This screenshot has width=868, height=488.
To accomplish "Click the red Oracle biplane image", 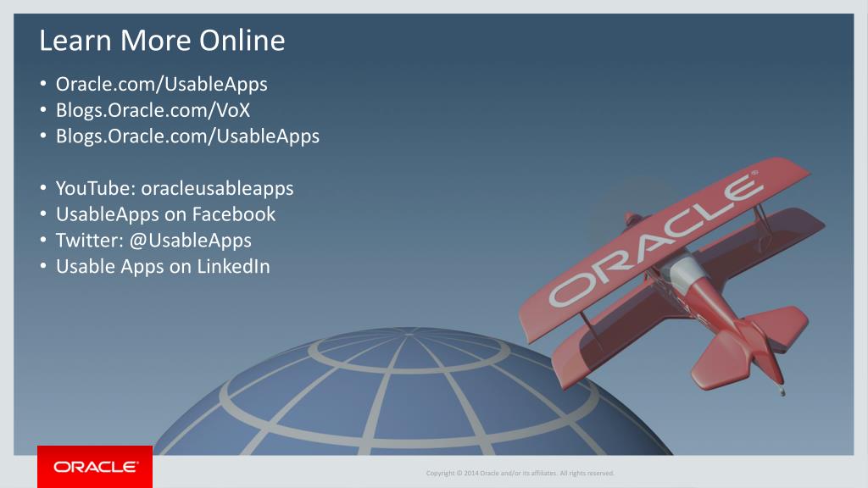I will tap(671, 277).
